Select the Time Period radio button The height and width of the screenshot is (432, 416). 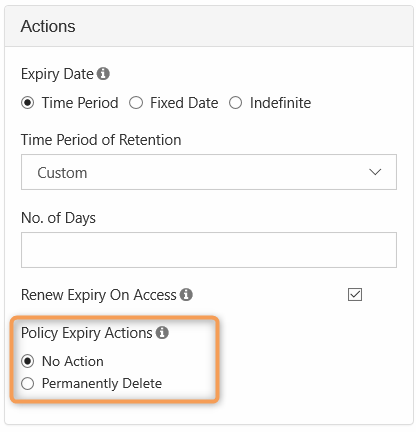[x=28, y=103]
